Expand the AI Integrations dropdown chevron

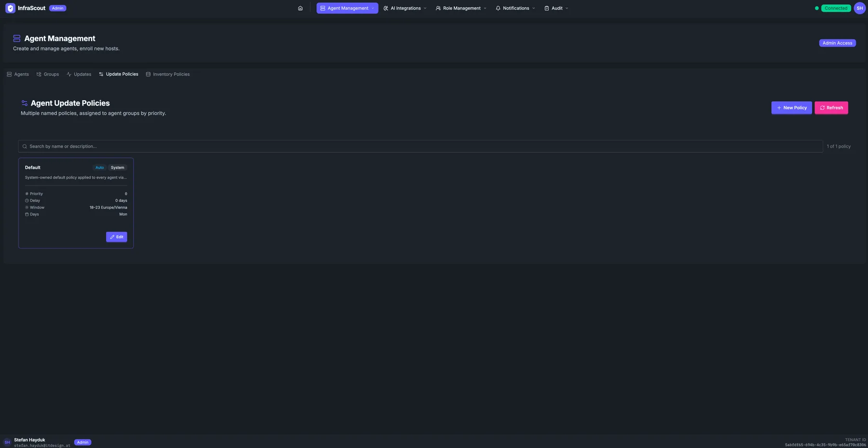click(x=425, y=8)
